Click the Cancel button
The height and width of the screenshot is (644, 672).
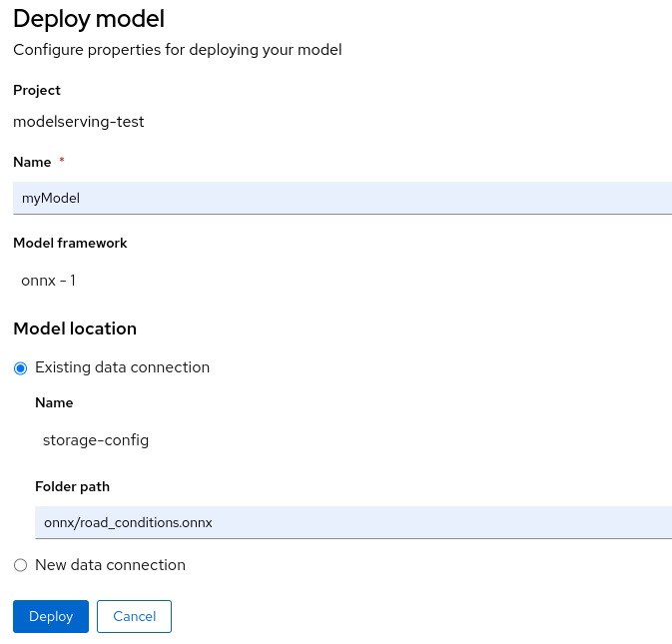point(134,616)
